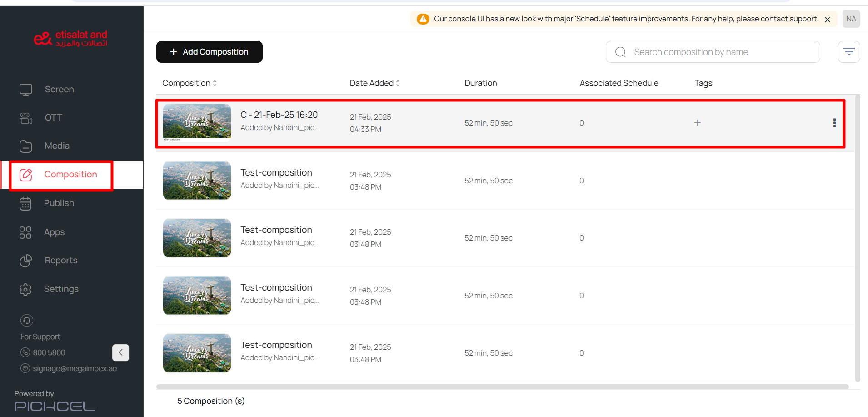The image size is (868, 417).
Task: Add a tag with the plus icon
Action: click(697, 123)
